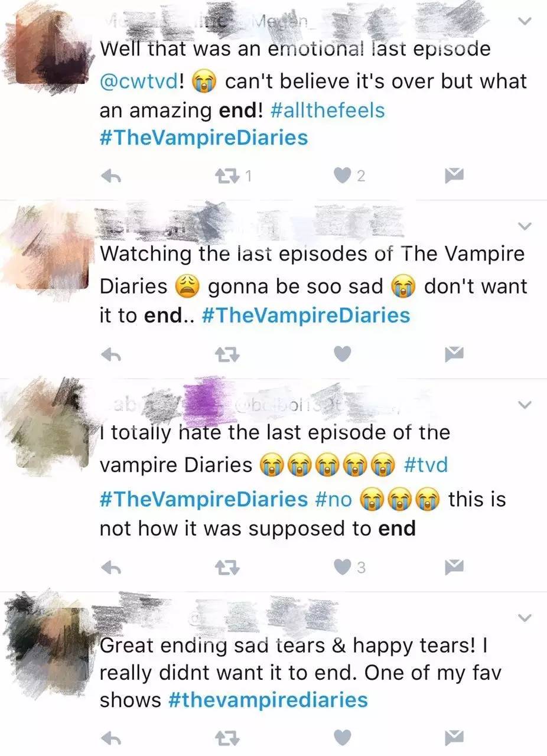
Task: Share 'Watching the last episodes' tweet via message
Action: point(454,354)
